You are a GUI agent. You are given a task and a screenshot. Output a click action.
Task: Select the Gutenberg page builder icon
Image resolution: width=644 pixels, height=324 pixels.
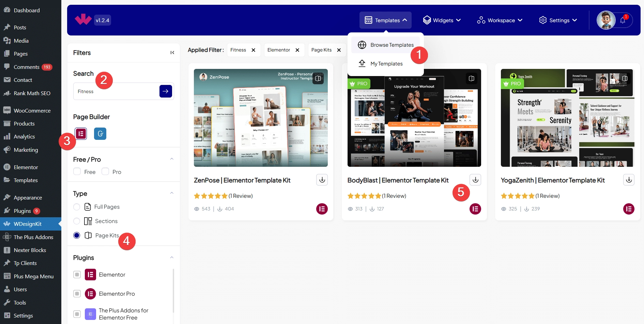pos(100,134)
